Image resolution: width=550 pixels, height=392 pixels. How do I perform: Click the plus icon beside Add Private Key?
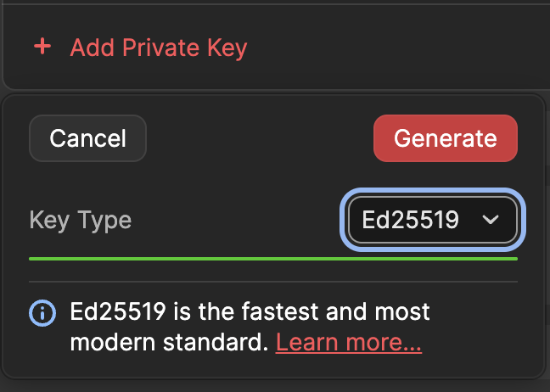[42, 47]
